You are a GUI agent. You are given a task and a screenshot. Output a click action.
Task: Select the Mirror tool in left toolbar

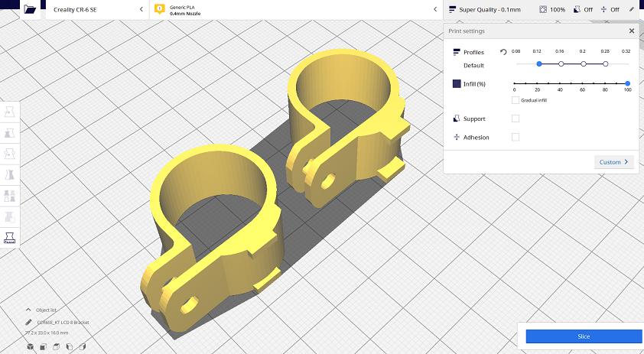pos(10,175)
